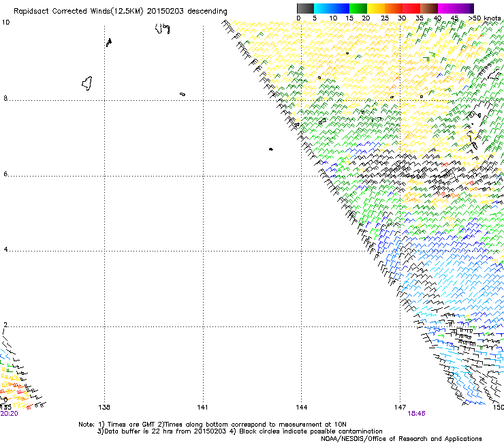Click the island group outline at 10N near 140E

point(162,29)
